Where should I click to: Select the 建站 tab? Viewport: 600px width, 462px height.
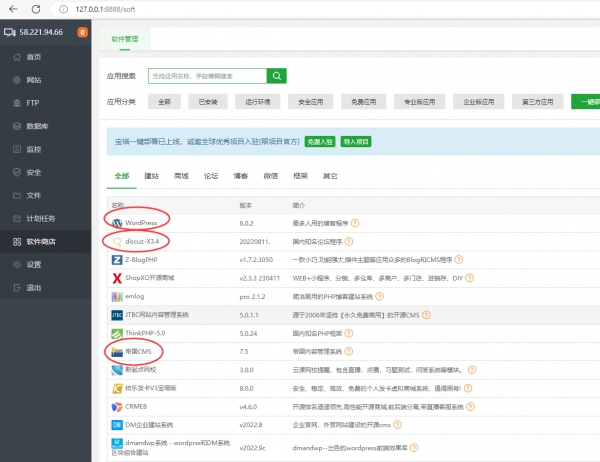pyautogui.click(x=152, y=176)
